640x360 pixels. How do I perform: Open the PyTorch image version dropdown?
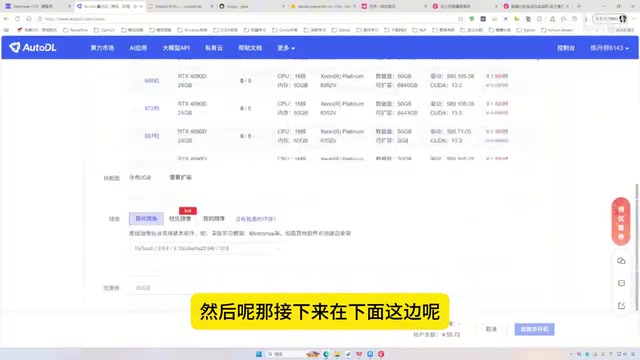point(207,248)
